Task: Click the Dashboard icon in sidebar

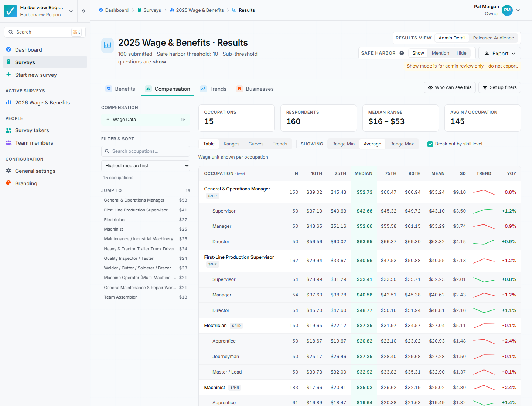Action: [x=8, y=49]
